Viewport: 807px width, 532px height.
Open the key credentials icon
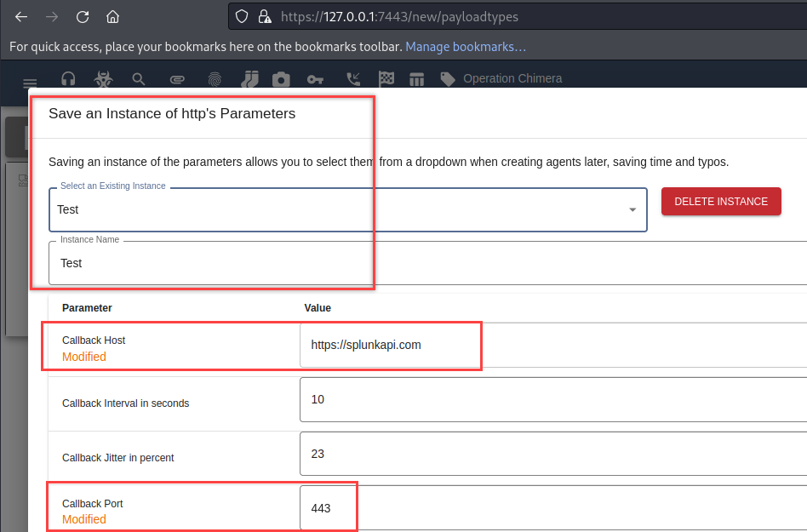(x=315, y=79)
